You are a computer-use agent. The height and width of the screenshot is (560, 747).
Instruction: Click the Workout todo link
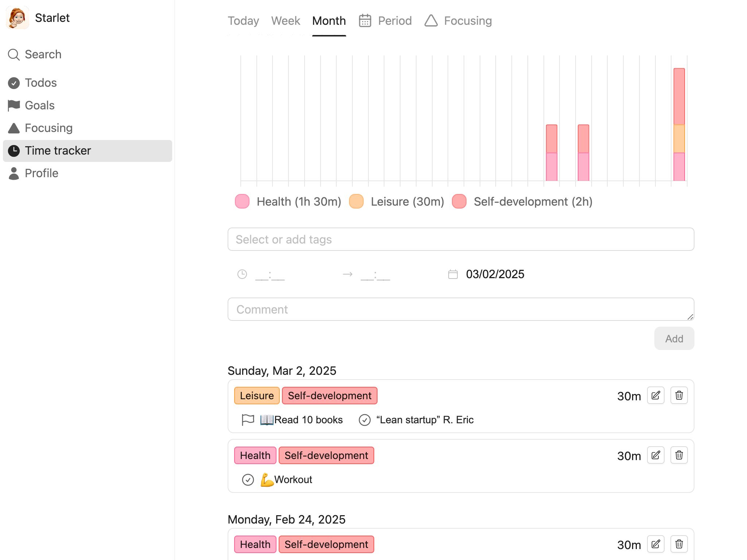[x=286, y=480]
